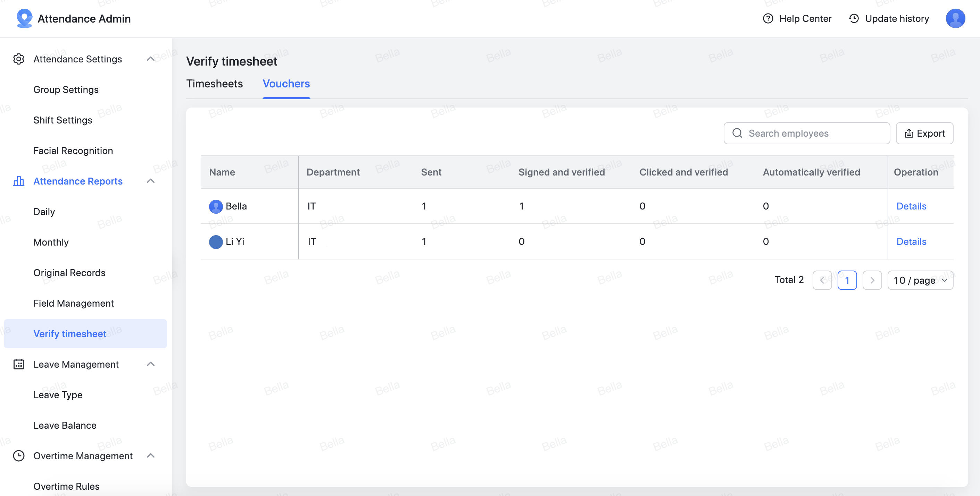Select the Attendance Reports chart icon
Viewport: 980px width, 496px height.
click(19, 181)
